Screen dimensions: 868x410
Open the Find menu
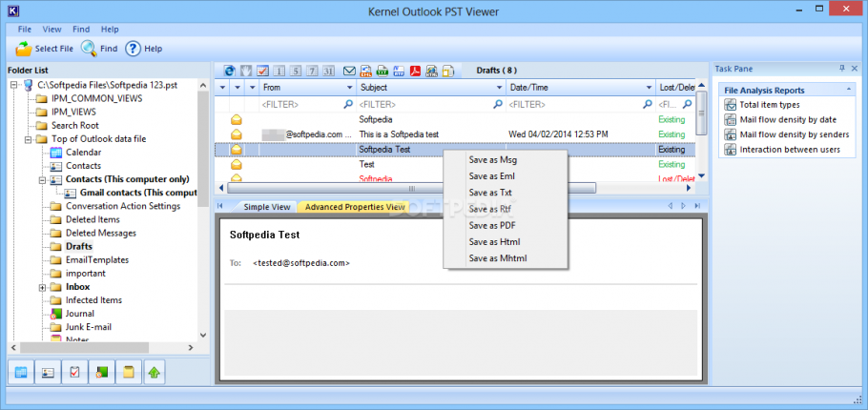(x=81, y=30)
